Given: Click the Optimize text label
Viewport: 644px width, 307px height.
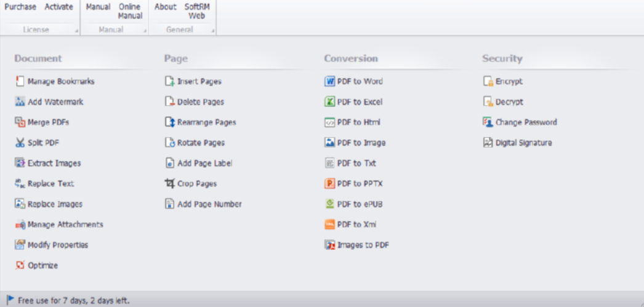Looking at the screenshot, I should click(42, 265).
